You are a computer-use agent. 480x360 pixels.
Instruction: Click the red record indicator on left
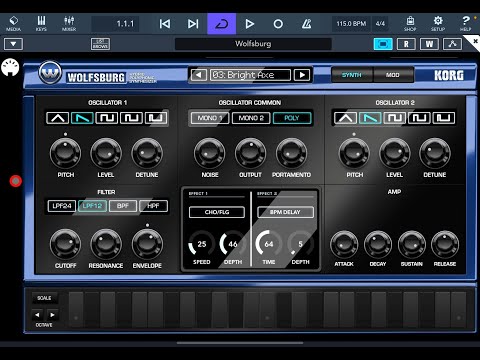click(16, 181)
